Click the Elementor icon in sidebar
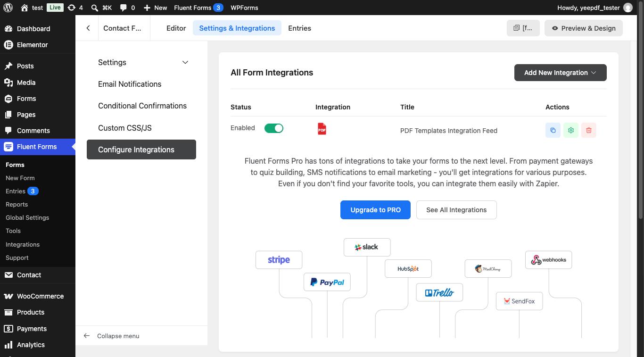644x357 pixels. (x=8, y=45)
